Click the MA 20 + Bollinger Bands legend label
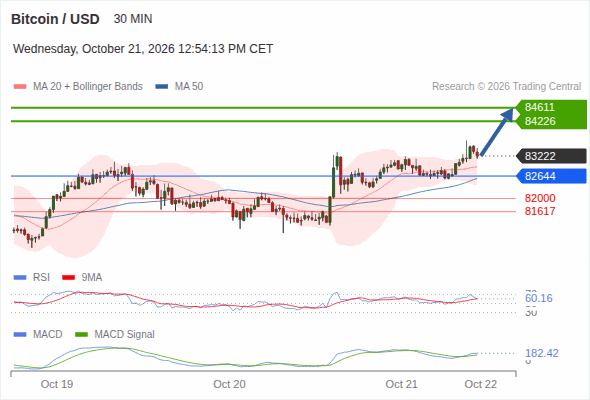The width and height of the screenshot is (590, 400). (x=88, y=87)
